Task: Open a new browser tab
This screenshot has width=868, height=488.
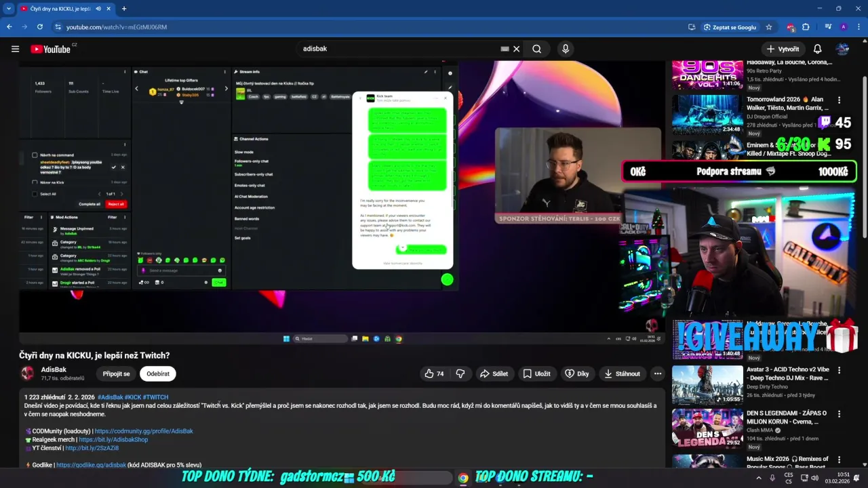Action: point(123,9)
